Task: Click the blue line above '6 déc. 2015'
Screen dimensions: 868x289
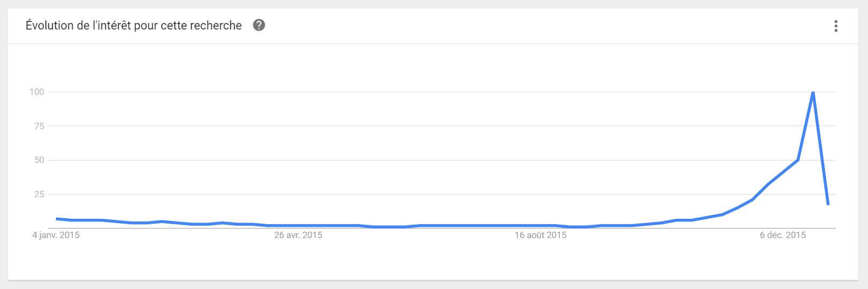Action: click(x=783, y=172)
